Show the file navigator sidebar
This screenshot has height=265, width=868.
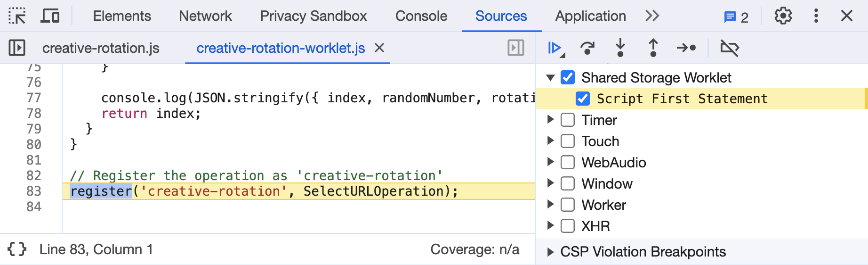coord(17,48)
